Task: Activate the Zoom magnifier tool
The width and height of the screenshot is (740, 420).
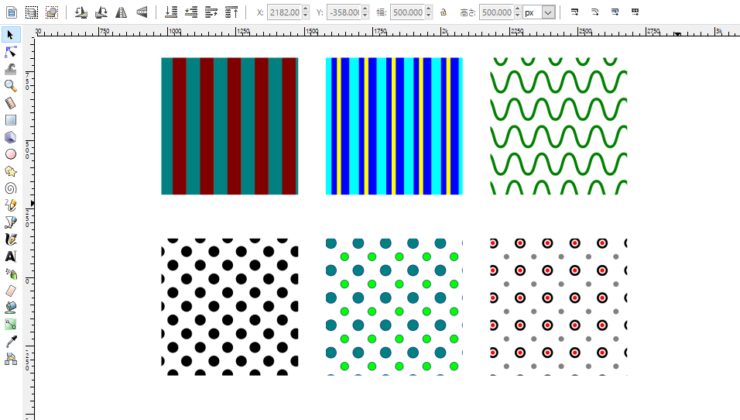Action: click(x=11, y=86)
